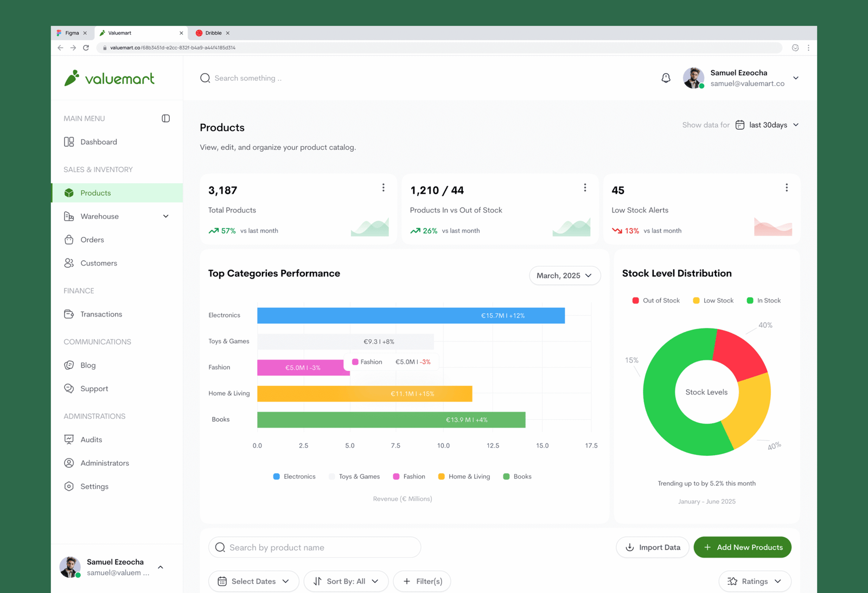Expand the Warehouse submenu chevron
The image size is (868, 593).
point(165,216)
